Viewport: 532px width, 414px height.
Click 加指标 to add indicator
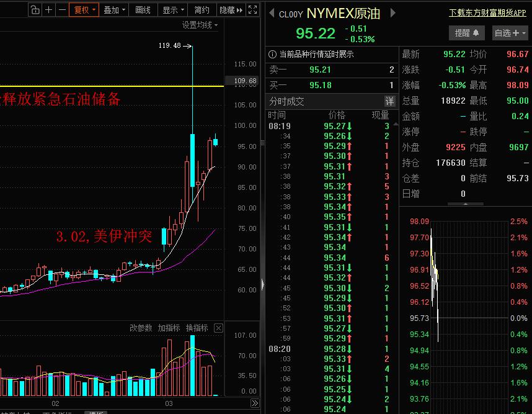[x=169, y=328]
